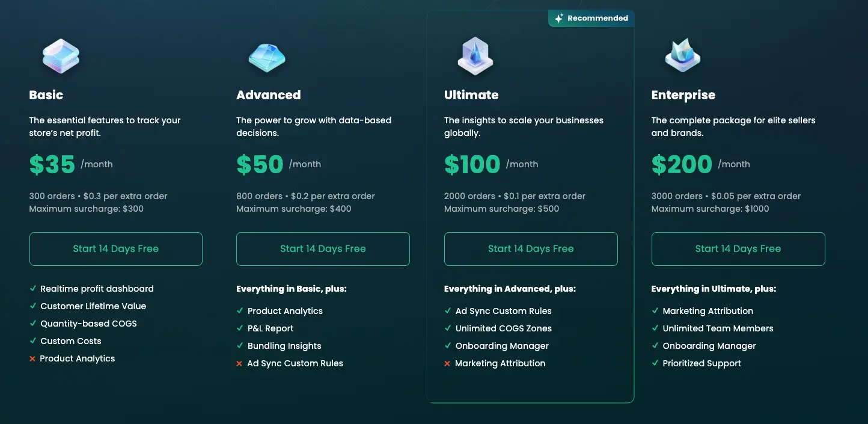The width and height of the screenshot is (868, 424).
Task: Click the red X beside Product Analytics
Action: 32,358
